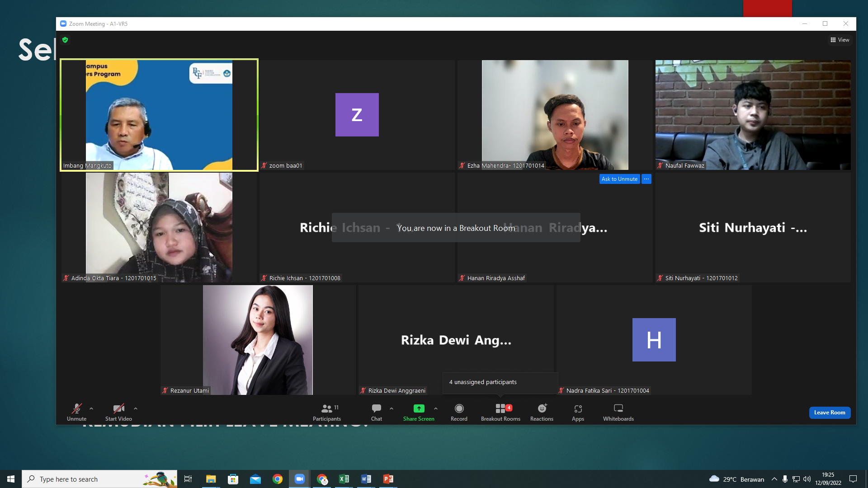This screenshot has height=488, width=868.
Task: Show hidden system tray icons
Action: click(x=774, y=479)
